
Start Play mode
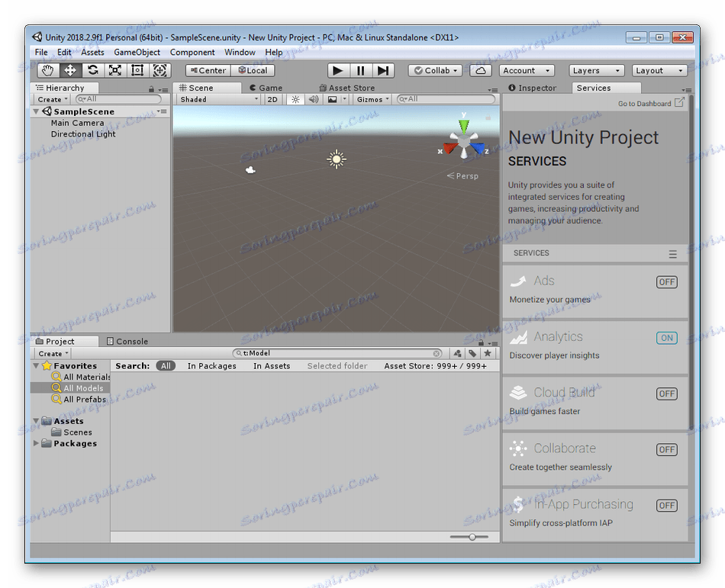(338, 70)
